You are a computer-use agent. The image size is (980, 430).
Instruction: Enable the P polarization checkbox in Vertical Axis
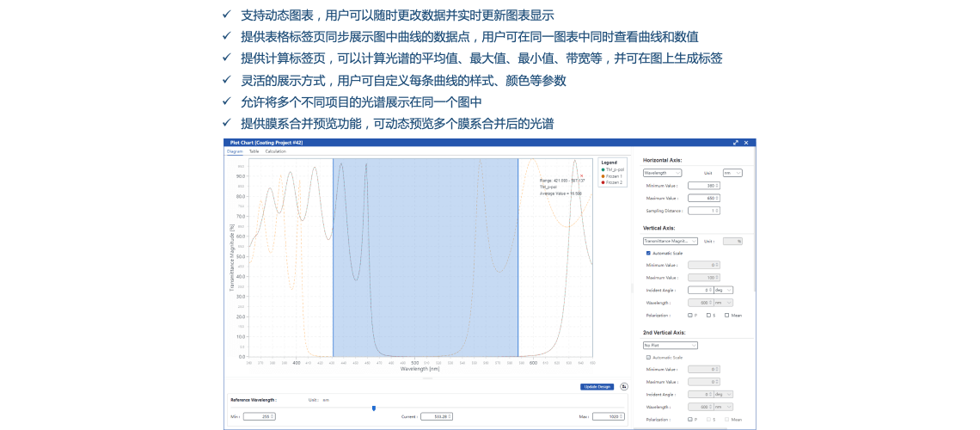point(689,315)
